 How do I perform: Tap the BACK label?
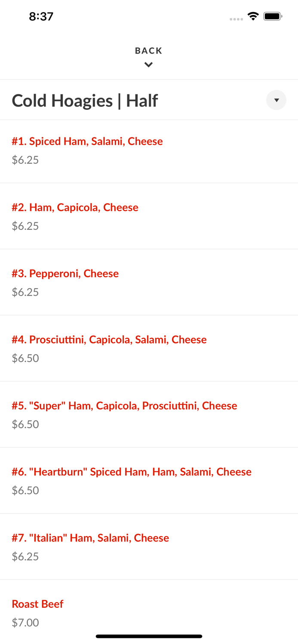coord(148,50)
